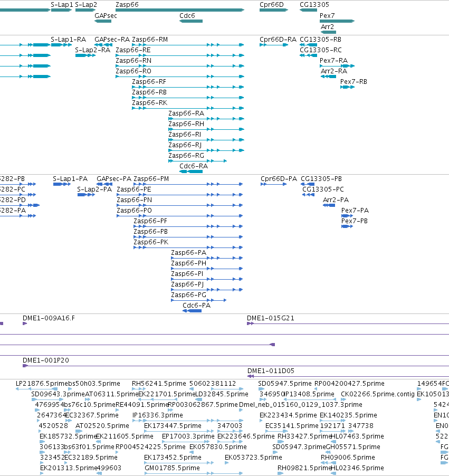Select EST EK053723.5prime
The width and height of the screenshot is (449, 476).
(226, 463)
